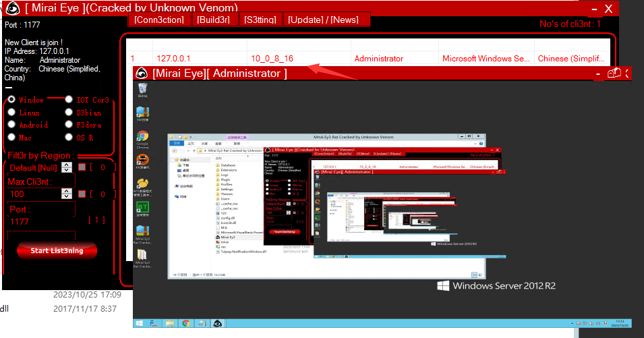This screenshot has width=644, height=338.
Task: Click the Chrome icon on the remote taskbar
Action: pos(185,324)
